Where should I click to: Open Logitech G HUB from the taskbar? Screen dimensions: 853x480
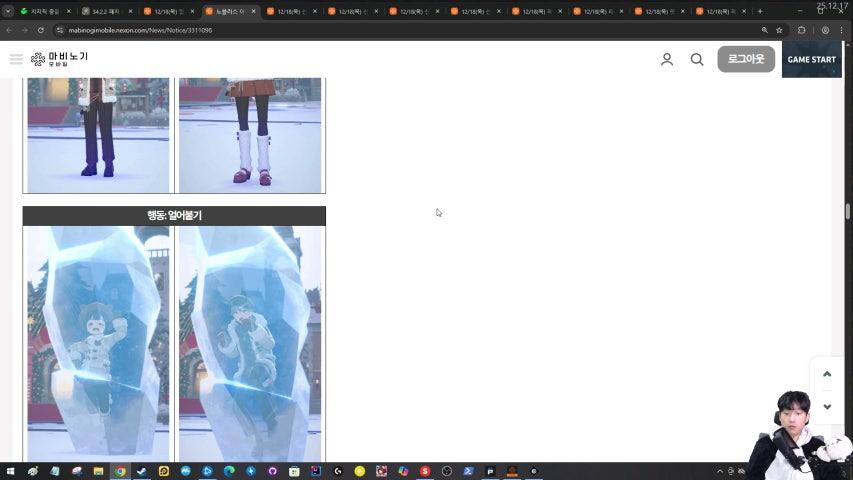[x=338, y=471]
